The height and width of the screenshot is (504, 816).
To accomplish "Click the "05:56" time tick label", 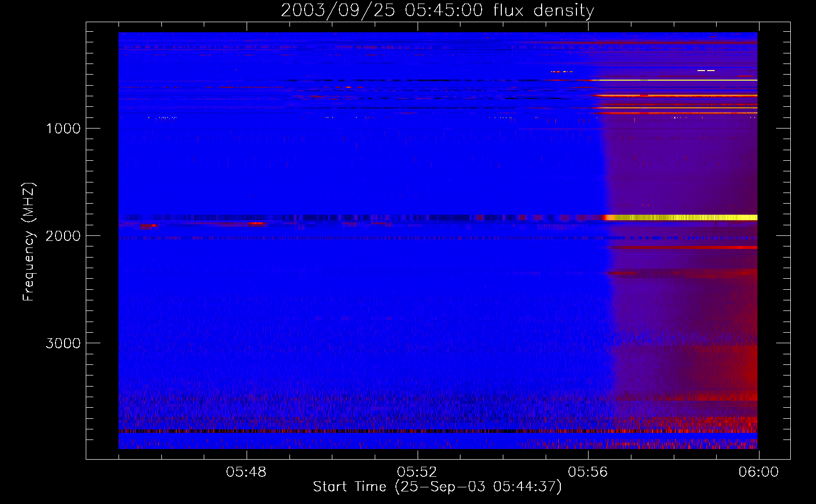I will pyautogui.click(x=588, y=472).
